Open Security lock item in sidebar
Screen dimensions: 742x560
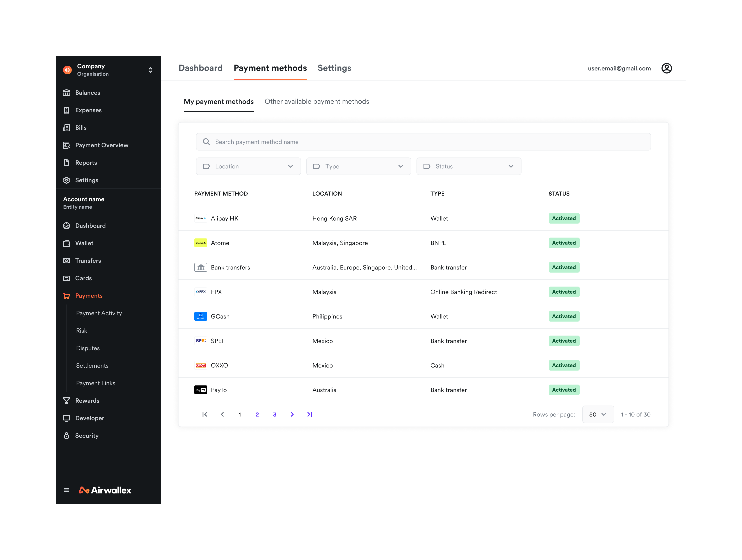click(x=87, y=436)
